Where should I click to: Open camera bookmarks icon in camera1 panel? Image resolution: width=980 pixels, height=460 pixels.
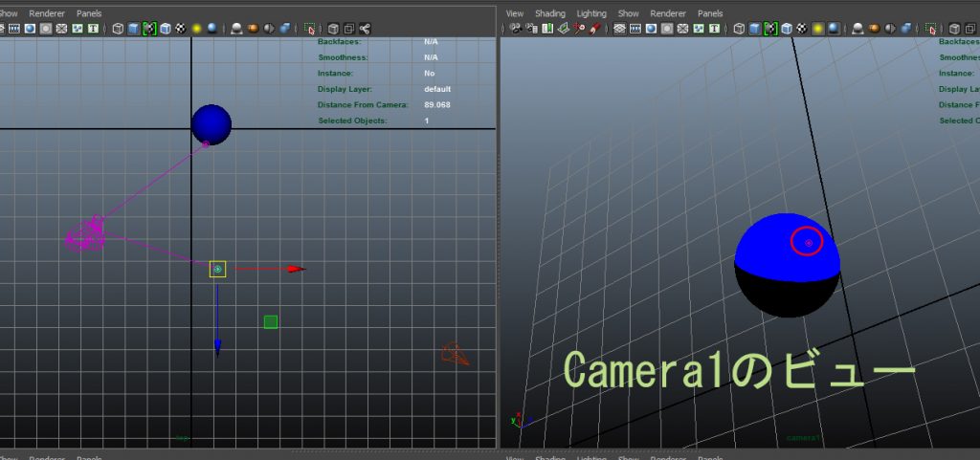[547, 29]
